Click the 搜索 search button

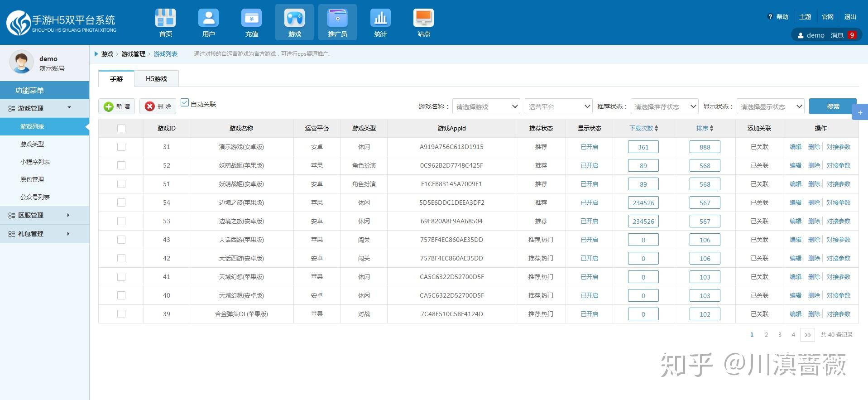pyautogui.click(x=833, y=106)
